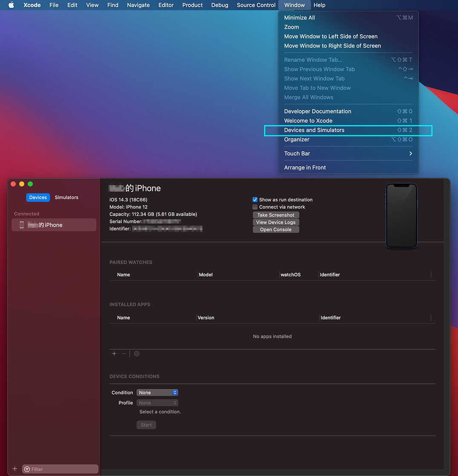Open the Debug menu
Image resolution: width=458 pixels, height=476 pixels.
tap(219, 5)
